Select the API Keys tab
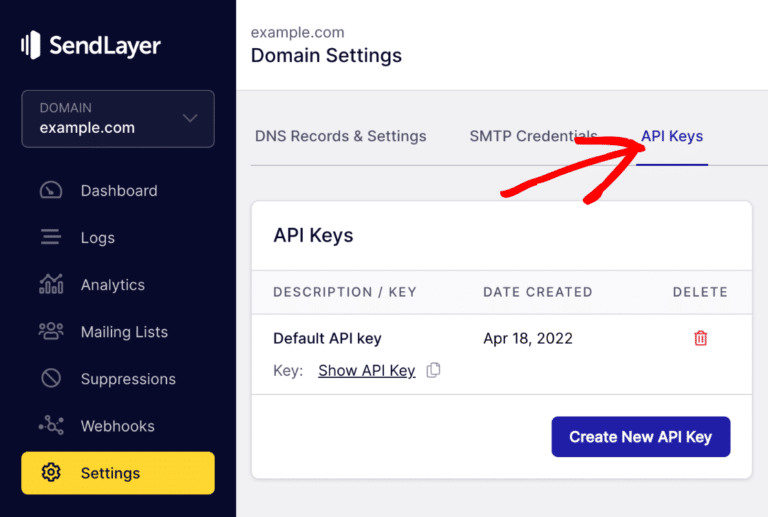Image resolution: width=768 pixels, height=517 pixels. pos(672,136)
